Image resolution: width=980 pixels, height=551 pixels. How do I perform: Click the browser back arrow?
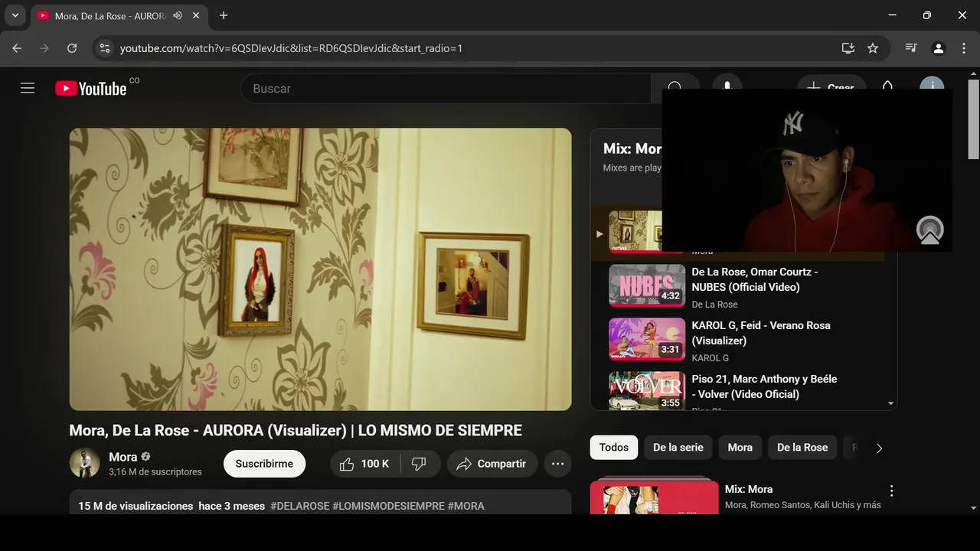pyautogui.click(x=17, y=48)
